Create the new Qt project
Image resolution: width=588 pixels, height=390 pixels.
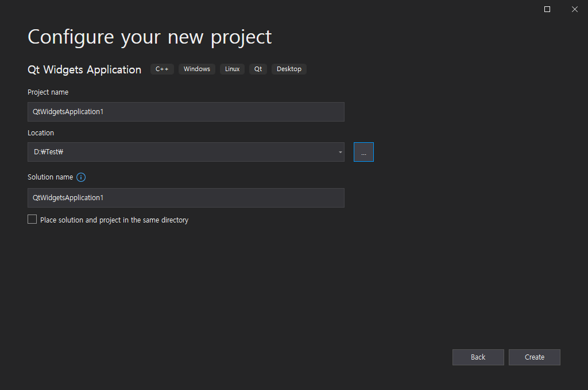535,357
